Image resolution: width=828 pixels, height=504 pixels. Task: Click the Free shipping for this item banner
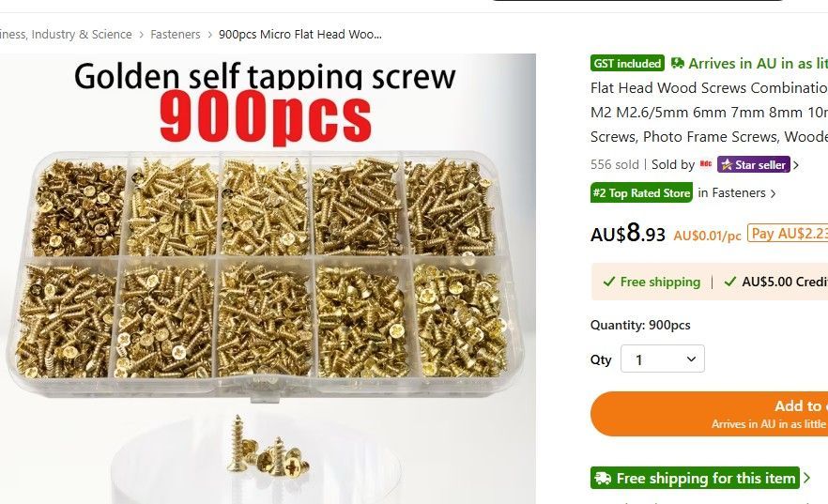[x=695, y=478]
